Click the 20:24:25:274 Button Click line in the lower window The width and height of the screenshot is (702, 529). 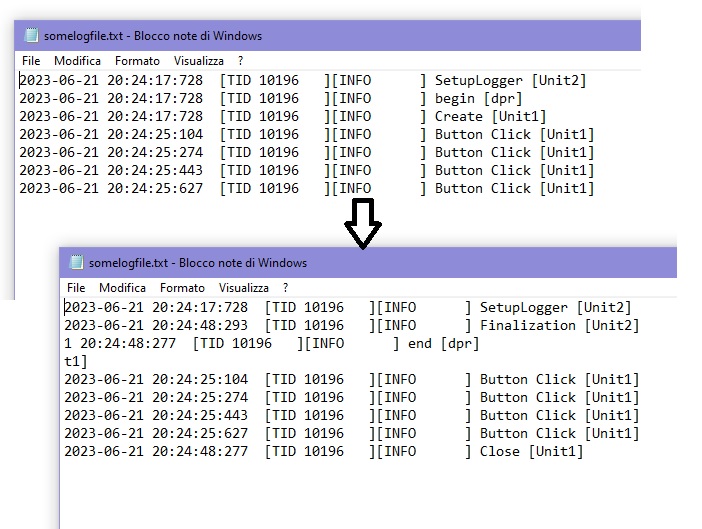click(x=352, y=397)
